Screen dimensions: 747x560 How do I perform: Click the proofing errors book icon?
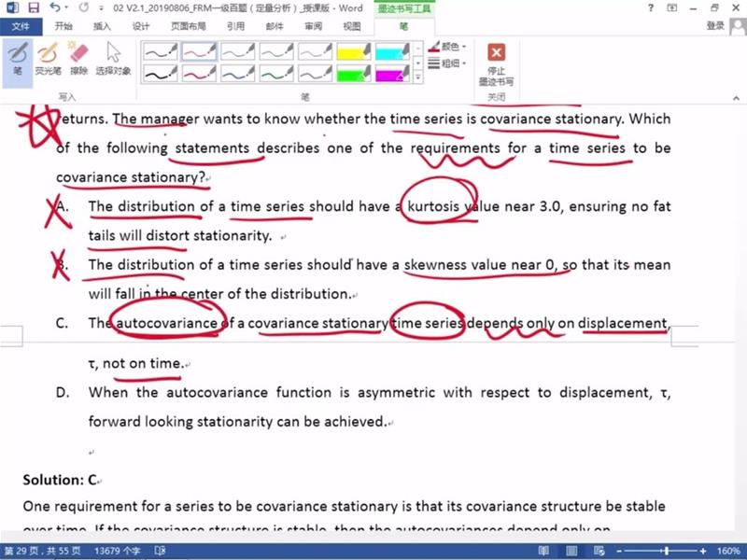160,551
